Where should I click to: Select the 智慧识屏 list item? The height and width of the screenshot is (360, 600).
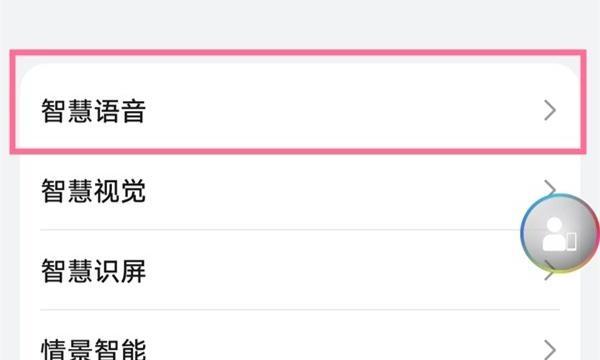pos(300,270)
